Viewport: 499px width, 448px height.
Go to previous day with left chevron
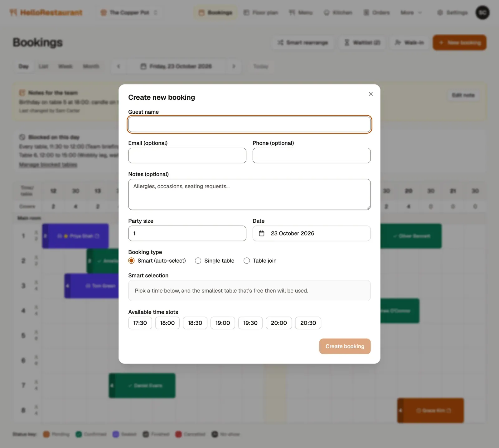119,66
